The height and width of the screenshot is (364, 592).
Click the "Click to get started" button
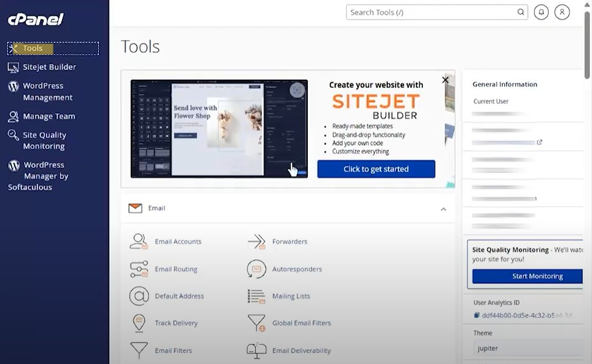click(376, 169)
